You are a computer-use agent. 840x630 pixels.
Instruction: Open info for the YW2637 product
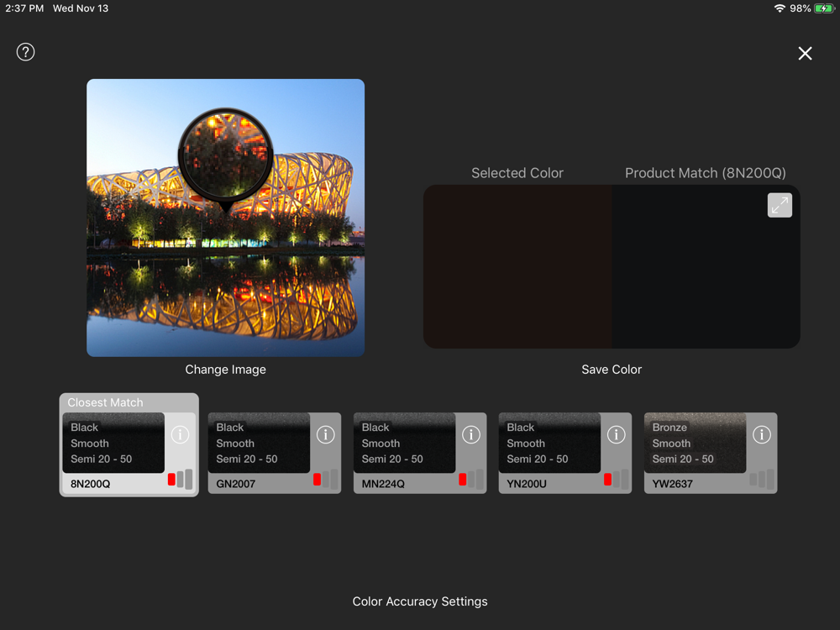762,434
